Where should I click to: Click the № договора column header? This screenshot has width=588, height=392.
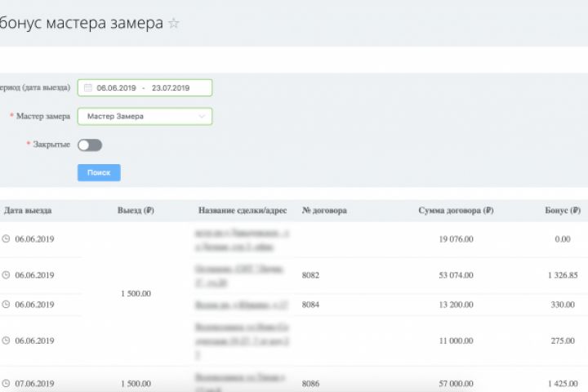[x=324, y=211]
